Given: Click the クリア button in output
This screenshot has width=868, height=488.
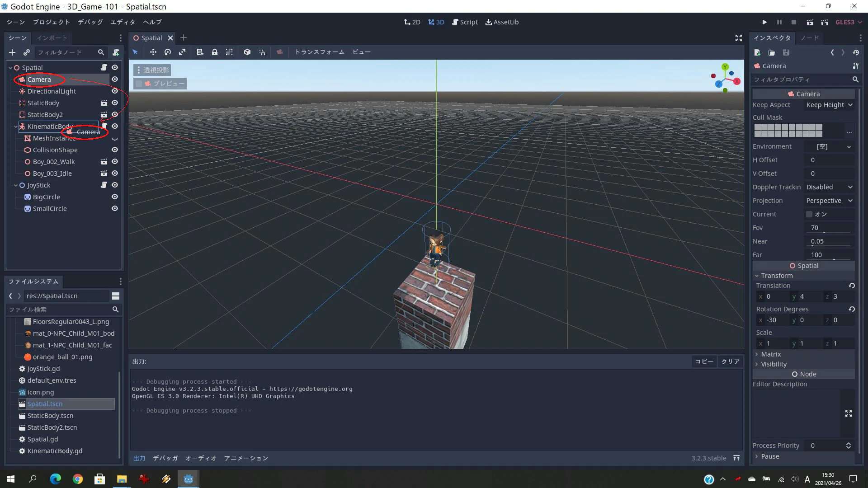Looking at the screenshot, I should point(730,361).
